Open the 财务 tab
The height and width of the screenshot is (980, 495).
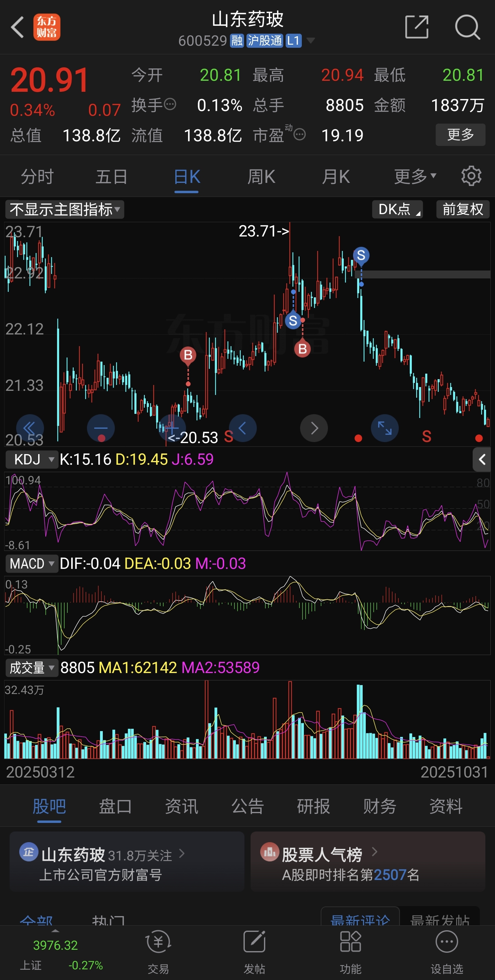(380, 806)
